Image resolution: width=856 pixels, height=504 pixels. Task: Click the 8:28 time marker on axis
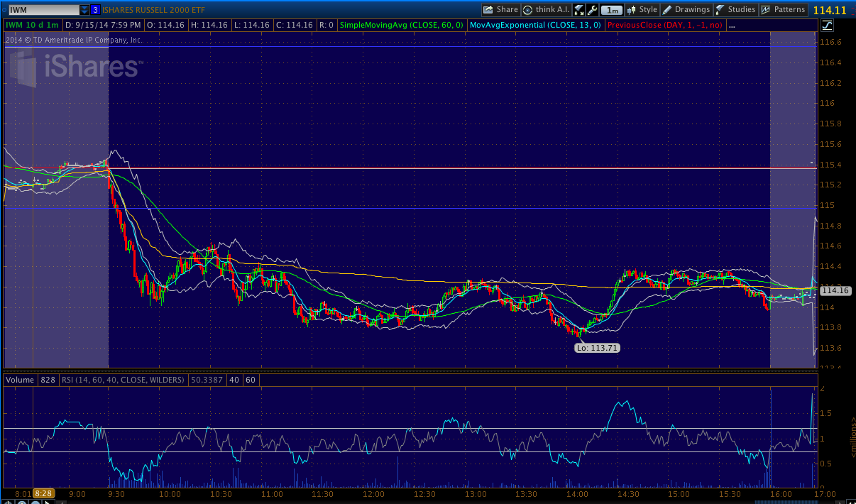coord(44,494)
